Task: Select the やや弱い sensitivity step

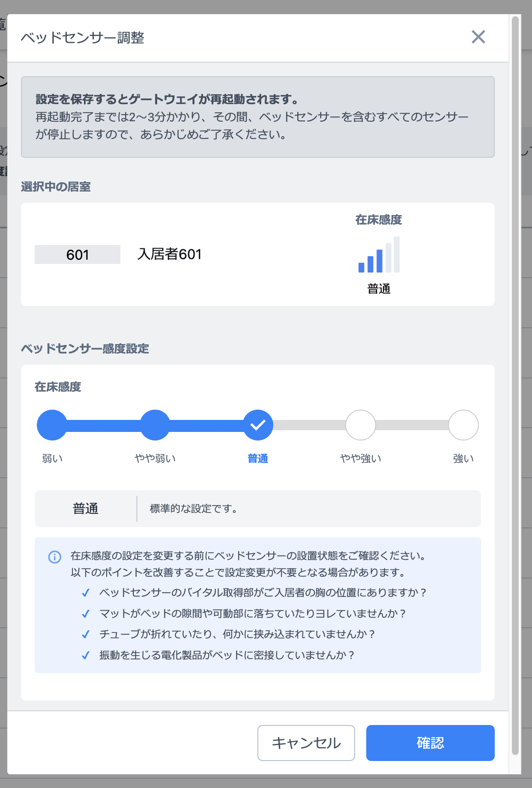Action: click(155, 425)
